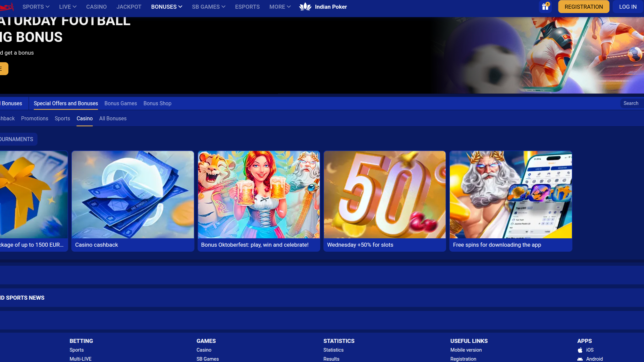Click the Indian Poker lotus icon
644x362 pixels.
click(306, 7)
